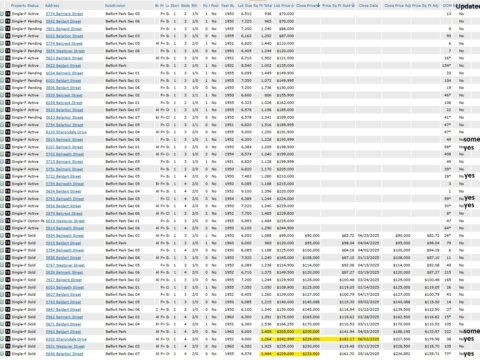Click the Price Sq Ft Sold sort arrow

click(353, 6)
